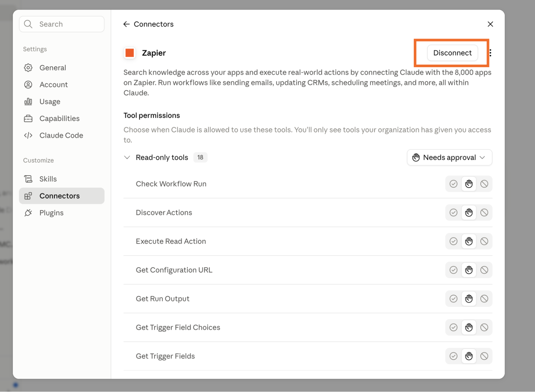Click the Zapier connector title

pos(154,53)
